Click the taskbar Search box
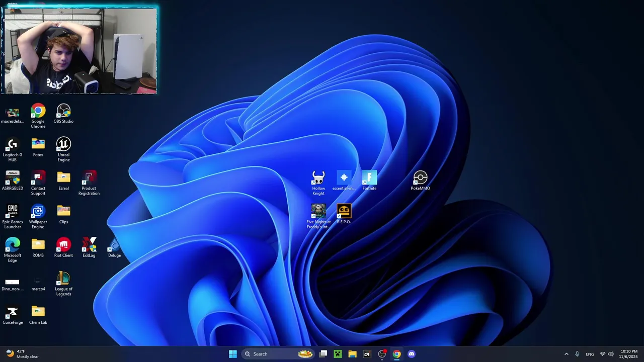The width and height of the screenshot is (644, 362). pyautogui.click(x=278, y=354)
